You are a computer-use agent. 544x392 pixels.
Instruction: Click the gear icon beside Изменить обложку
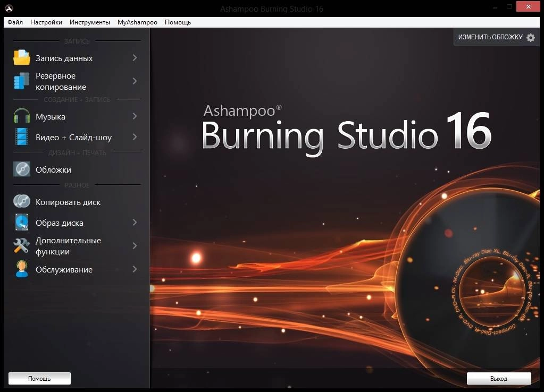coord(531,37)
